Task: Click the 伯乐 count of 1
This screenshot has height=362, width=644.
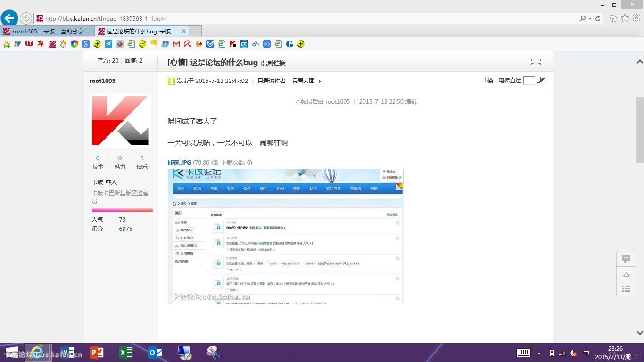Action: (x=142, y=158)
